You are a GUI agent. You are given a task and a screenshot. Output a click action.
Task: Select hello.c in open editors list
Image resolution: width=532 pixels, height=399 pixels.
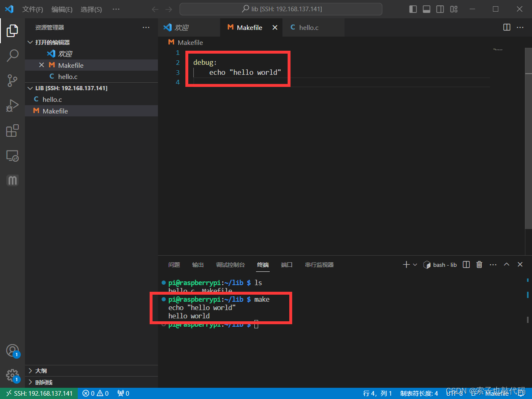point(91,76)
